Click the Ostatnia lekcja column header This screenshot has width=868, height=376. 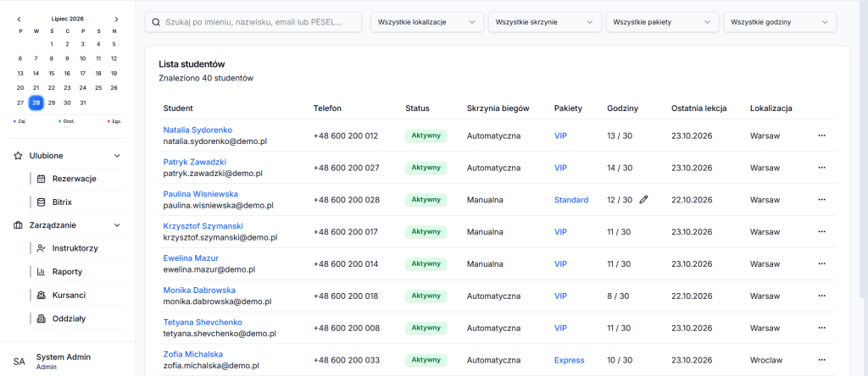(x=699, y=108)
